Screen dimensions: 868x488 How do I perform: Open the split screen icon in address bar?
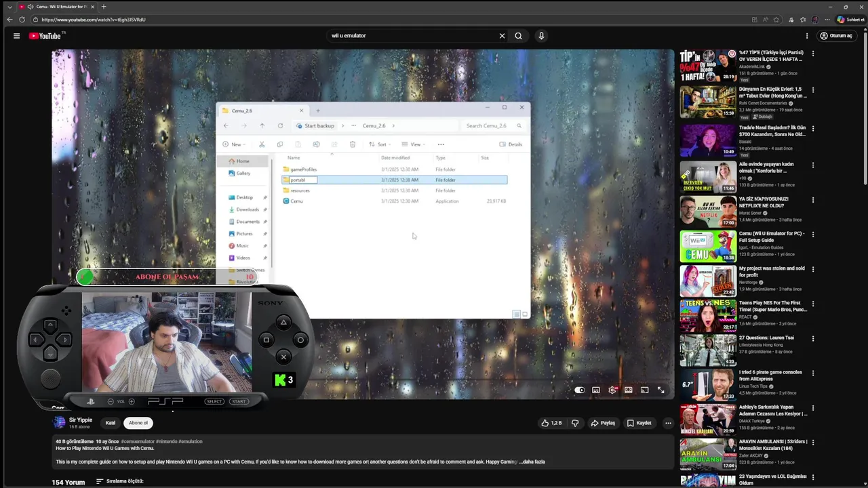tap(755, 20)
